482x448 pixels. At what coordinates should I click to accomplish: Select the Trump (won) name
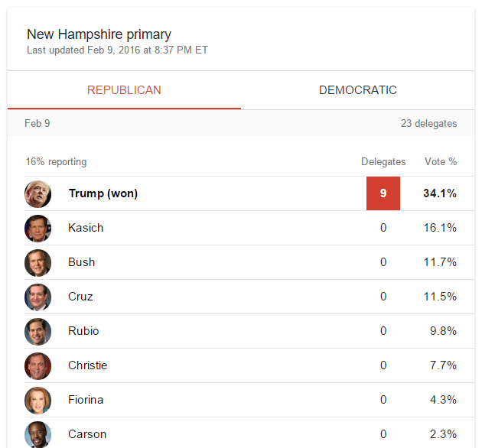pyautogui.click(x=103, y=193)
